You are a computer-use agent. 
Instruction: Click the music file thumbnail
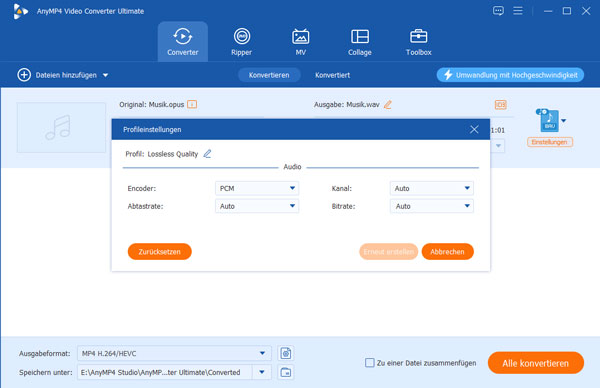61,127
